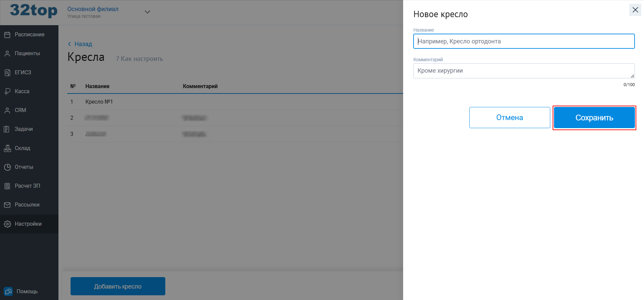Focus the Название input field
Screen dimensions: 644x300
(523, 41)
